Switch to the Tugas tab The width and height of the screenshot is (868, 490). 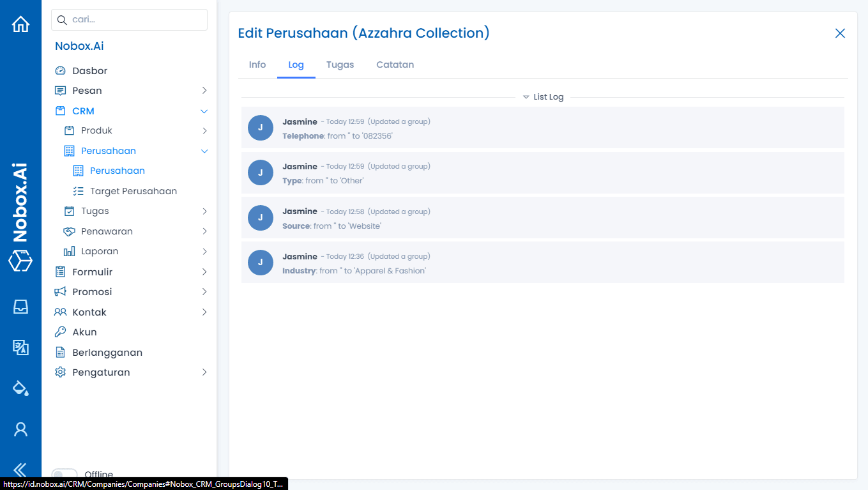click(x=340, y=65)
